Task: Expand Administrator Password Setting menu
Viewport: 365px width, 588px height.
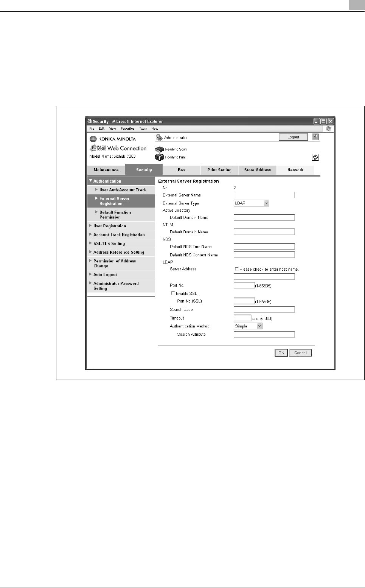Action: [x=121, y=286]
